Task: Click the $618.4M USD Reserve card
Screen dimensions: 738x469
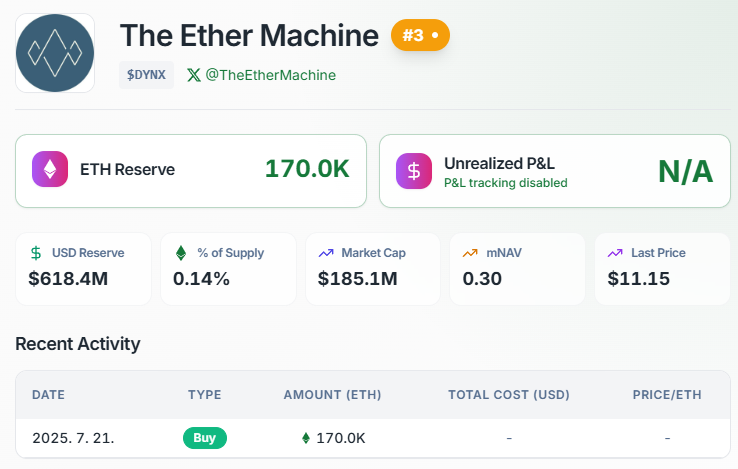Action: click(83, 269)
